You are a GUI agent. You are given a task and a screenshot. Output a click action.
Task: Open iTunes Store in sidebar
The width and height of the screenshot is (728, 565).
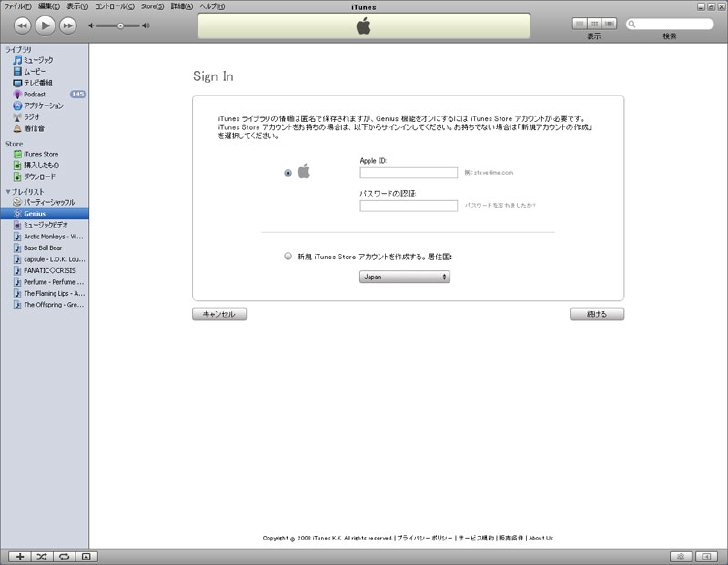point(44,154)
